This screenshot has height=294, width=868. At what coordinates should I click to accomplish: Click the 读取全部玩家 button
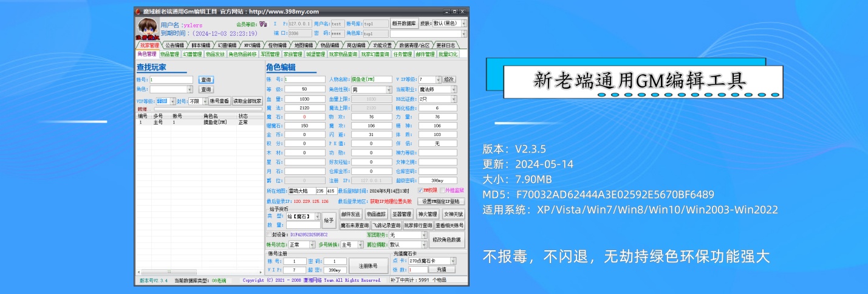tap(247, 101)
